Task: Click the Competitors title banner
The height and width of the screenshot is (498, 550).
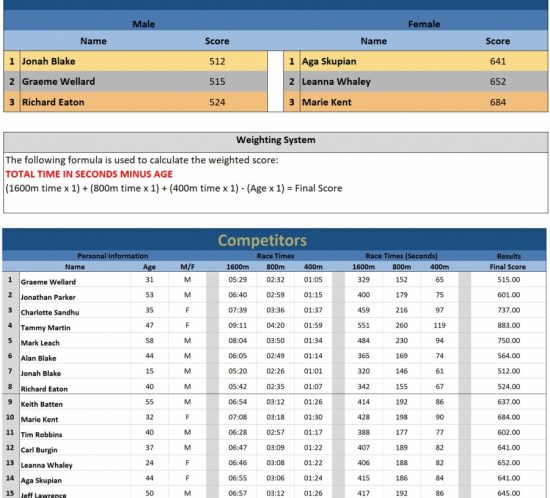Action: coord(262,241)
